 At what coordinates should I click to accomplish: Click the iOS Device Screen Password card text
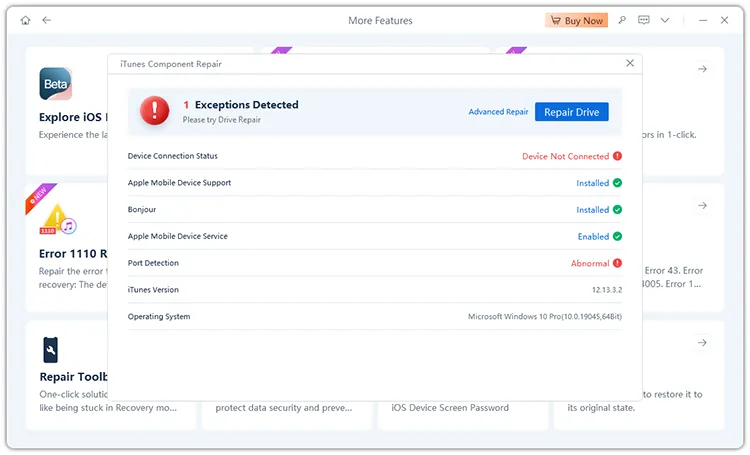tap(451, 409)
